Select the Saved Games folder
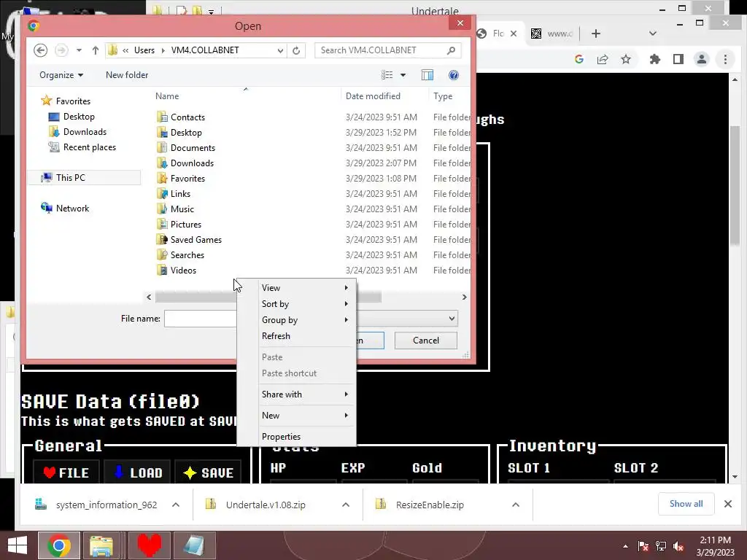 [196, 239]
